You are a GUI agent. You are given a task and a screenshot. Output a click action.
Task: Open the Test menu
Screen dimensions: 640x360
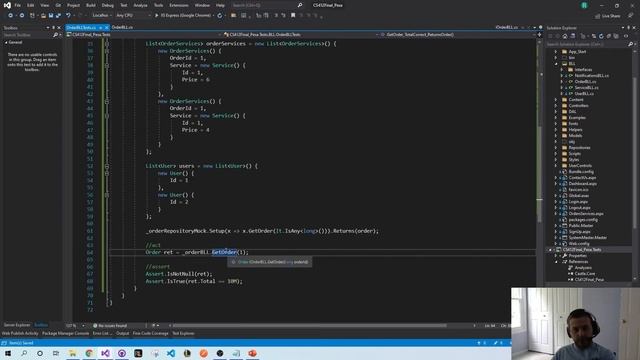click(124, 5)
